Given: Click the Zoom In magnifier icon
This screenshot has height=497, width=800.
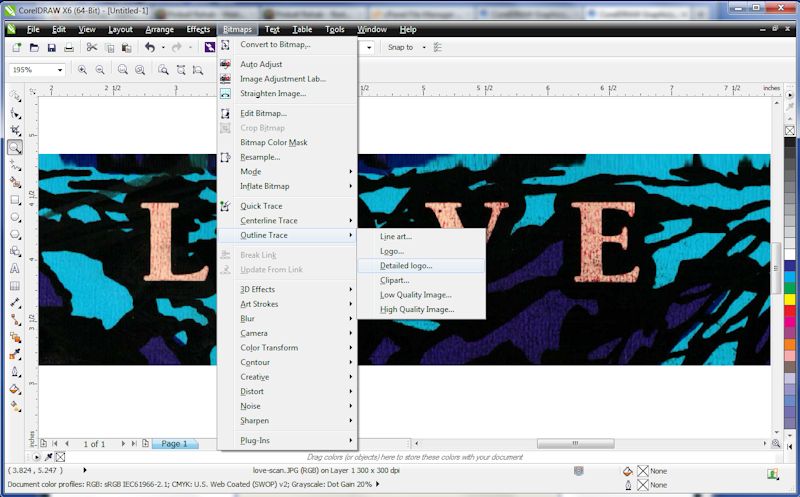Looking at the screenshot, I should pos(82,70).
